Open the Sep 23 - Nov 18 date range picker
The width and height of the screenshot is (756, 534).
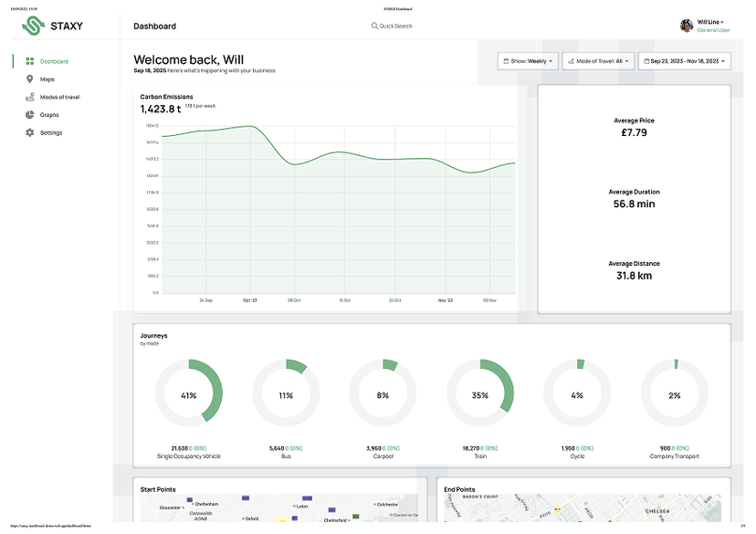[684, 61]
